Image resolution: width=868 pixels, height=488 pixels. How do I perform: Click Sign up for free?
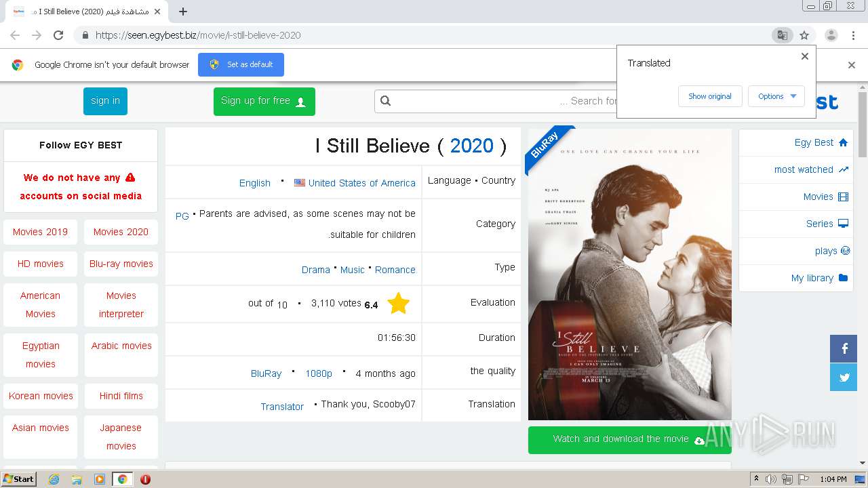click(x=264, y=101)
